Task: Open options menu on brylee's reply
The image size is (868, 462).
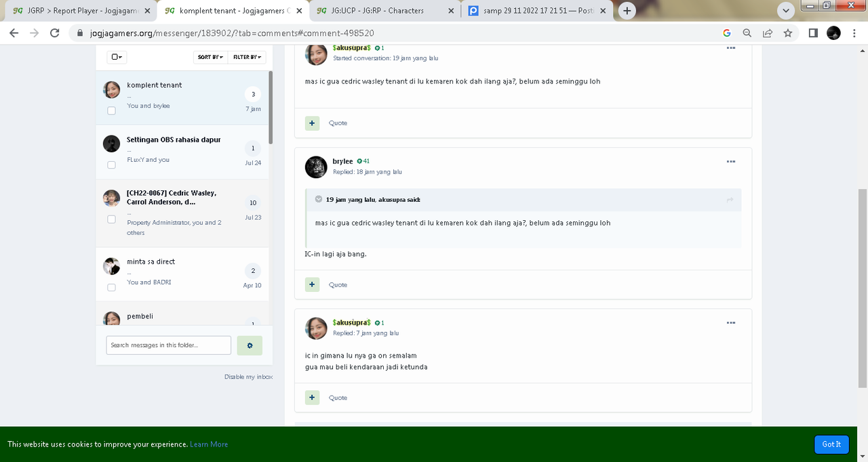Action: 730,161
